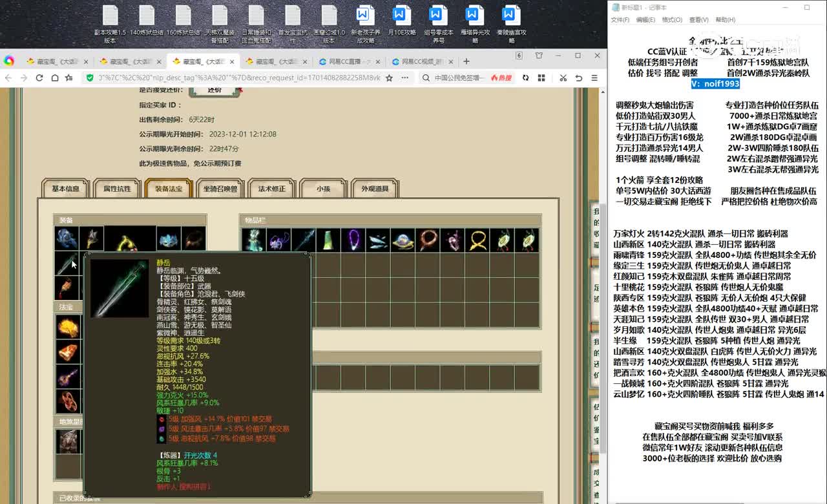Screen dimensions: 827x504
Task: Open the browser screenshot scissors tool
Action: click(563, 78)
